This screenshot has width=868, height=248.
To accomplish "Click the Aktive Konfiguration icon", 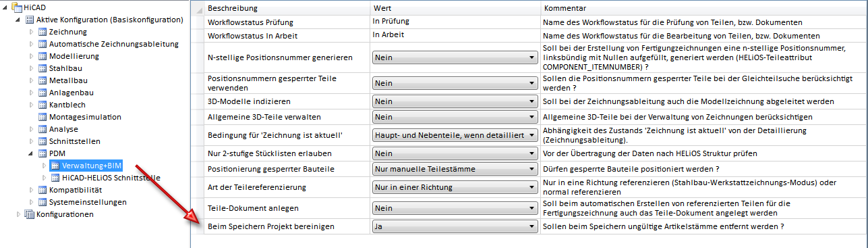I will (x=29, y=20).
